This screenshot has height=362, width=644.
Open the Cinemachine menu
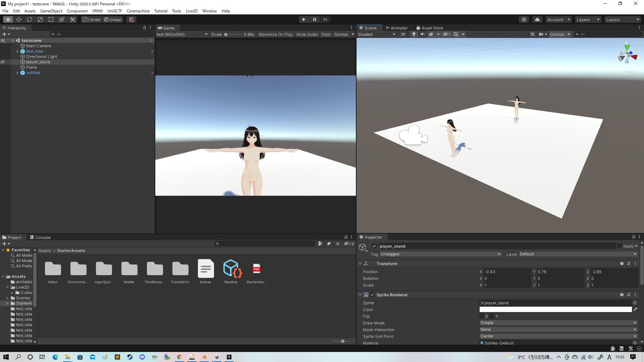point(138,11)
